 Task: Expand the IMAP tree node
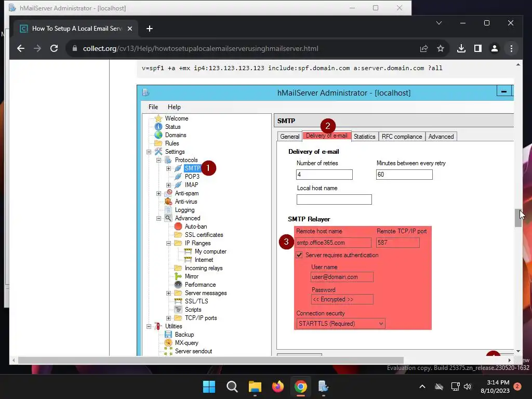point(169,185)
